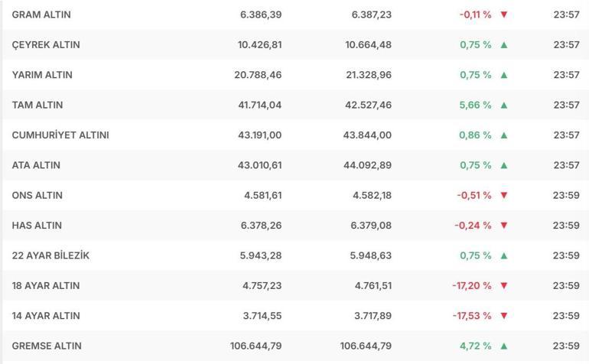Click the red down arrow for Has Altın

pos(504,226)
